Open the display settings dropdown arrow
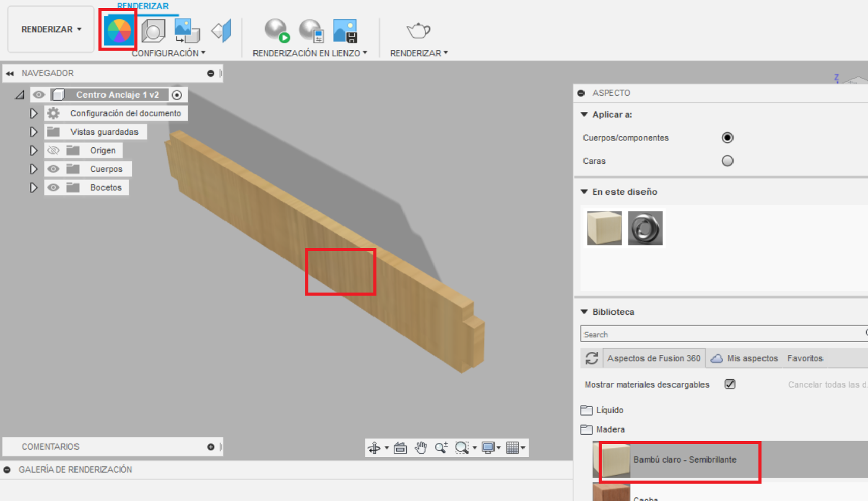The width and height of the screenshot is (868, 501). (x=499, y=448)
